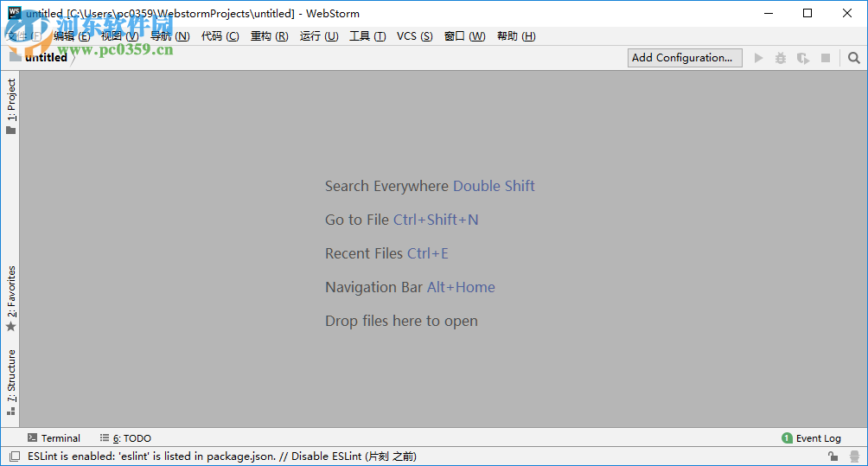The image size is (868, 466).
Task: Open the 1: Project tool window tab
Action: pos(10,105)
